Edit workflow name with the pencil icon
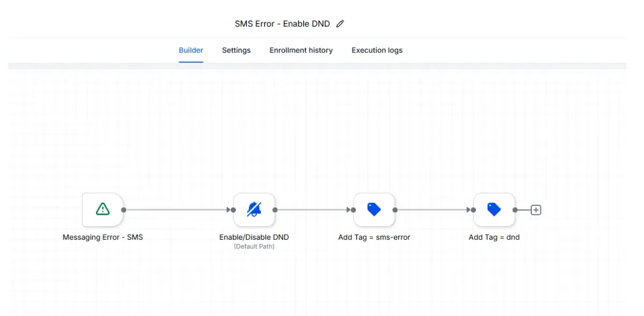Image resolution: width=644 pixels, height=316 pixels. point(340,24)
